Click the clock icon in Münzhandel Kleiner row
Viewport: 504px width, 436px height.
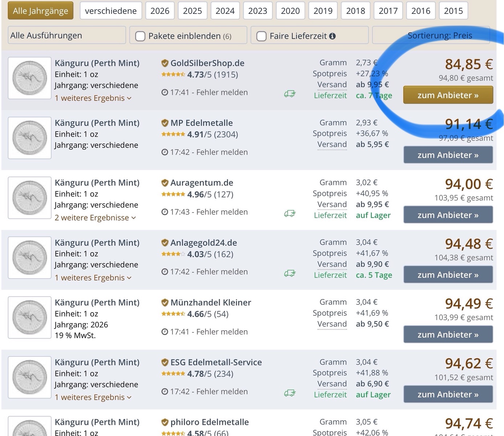164,332
